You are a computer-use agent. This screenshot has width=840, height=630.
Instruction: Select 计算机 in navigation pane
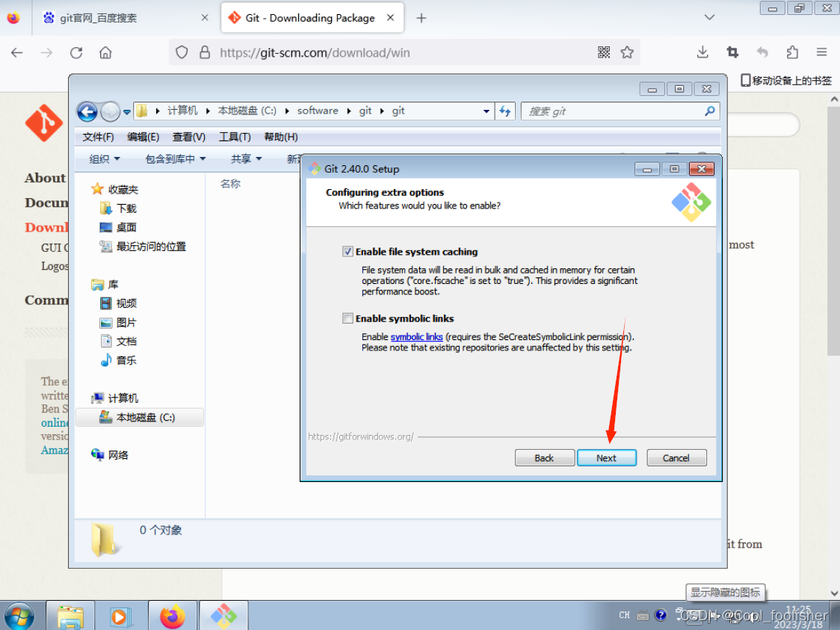114,398
